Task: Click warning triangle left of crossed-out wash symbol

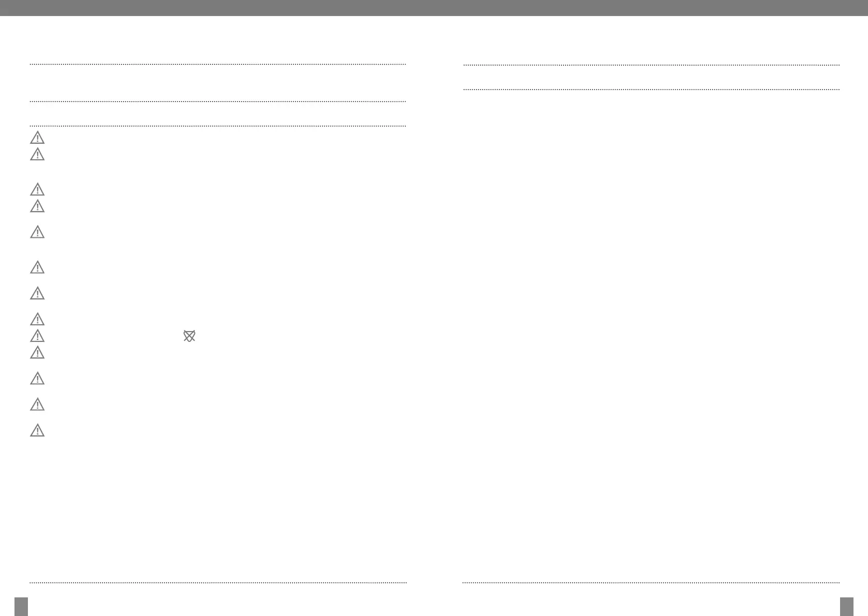Action: [x=37, y=336]
